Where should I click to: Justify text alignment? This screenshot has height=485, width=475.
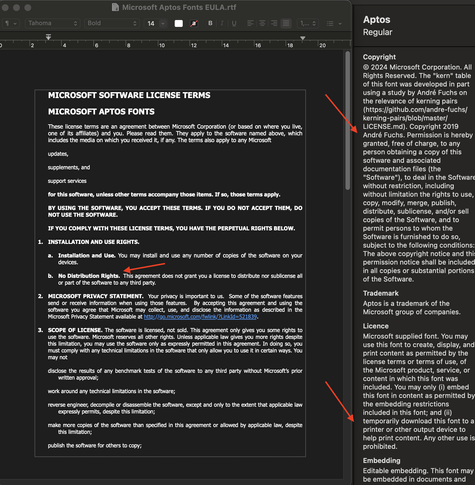tap(286, 23)
